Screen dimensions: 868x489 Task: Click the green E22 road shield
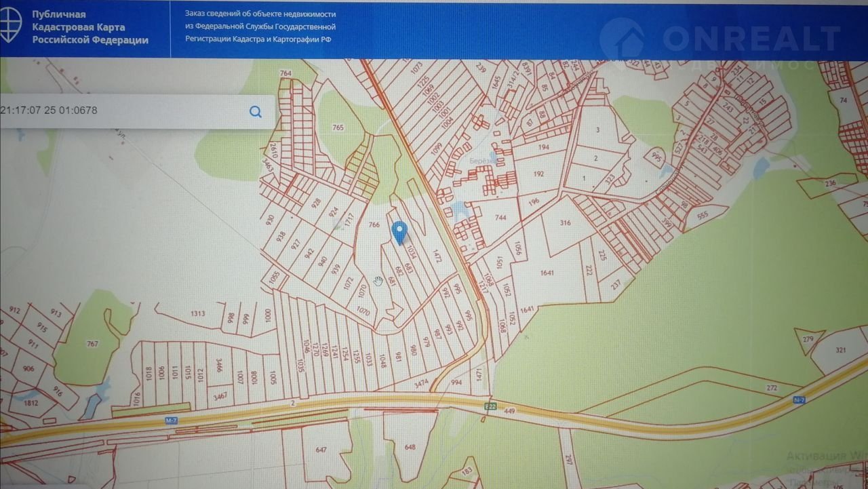point(490,406)
